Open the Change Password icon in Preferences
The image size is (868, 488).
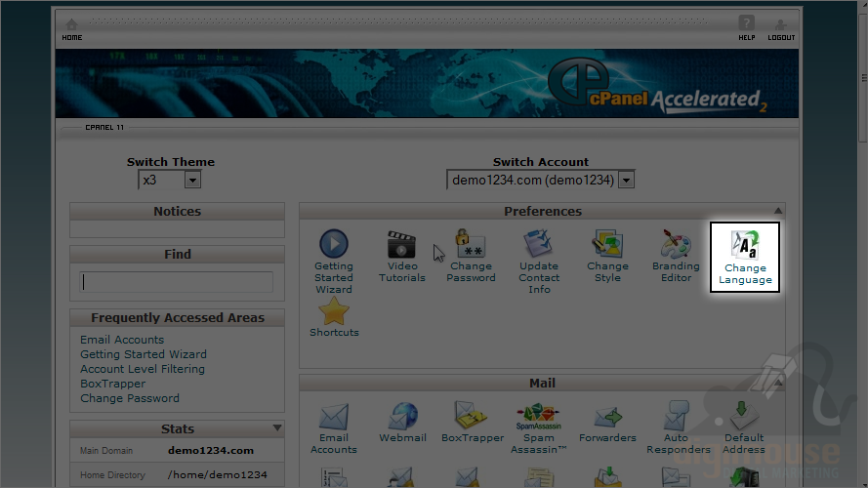coord(471,256)
